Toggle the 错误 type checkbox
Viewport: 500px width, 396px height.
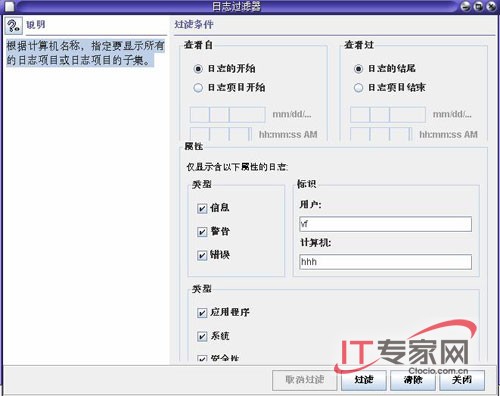[x=202, y=256]
